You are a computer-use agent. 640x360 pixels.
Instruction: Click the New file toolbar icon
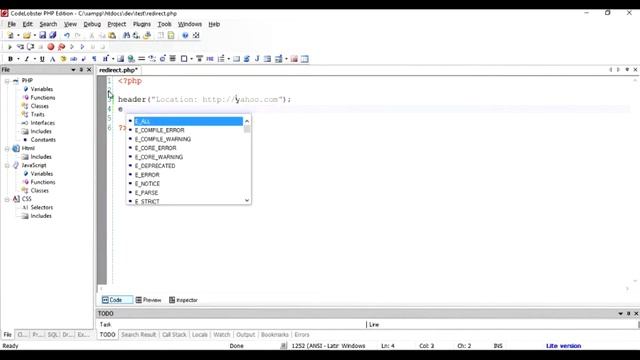[x=11, y=36]
